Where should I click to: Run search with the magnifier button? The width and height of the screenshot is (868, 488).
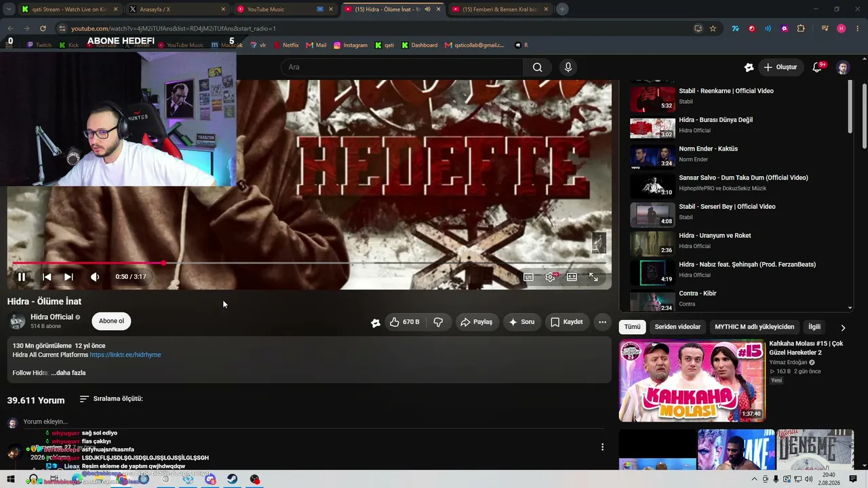(x=537, y=67)
